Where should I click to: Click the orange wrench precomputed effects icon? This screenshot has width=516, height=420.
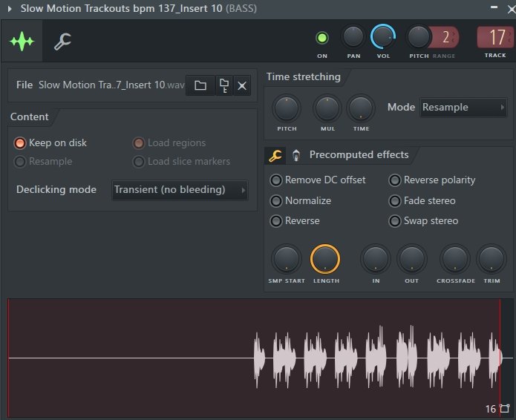[x=275, y=155]
